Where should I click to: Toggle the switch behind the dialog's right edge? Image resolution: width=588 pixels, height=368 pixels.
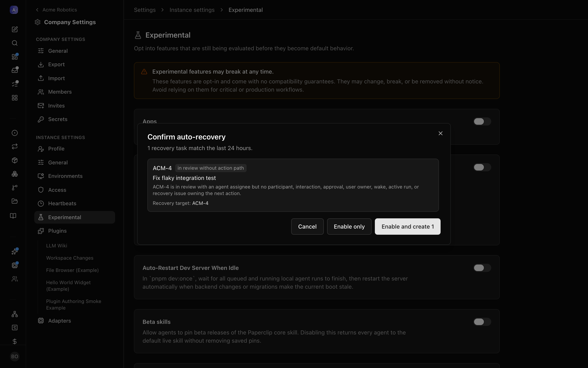[x=482, y=167]
